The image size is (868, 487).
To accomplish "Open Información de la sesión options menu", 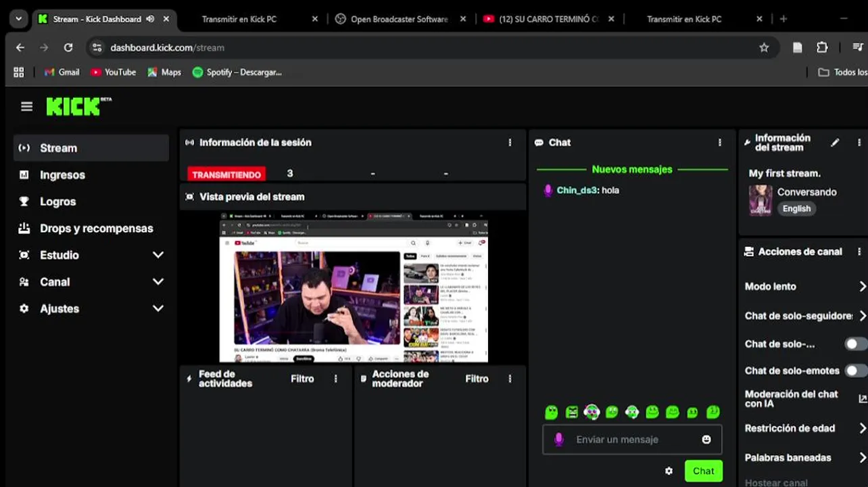I will [510, 143].
